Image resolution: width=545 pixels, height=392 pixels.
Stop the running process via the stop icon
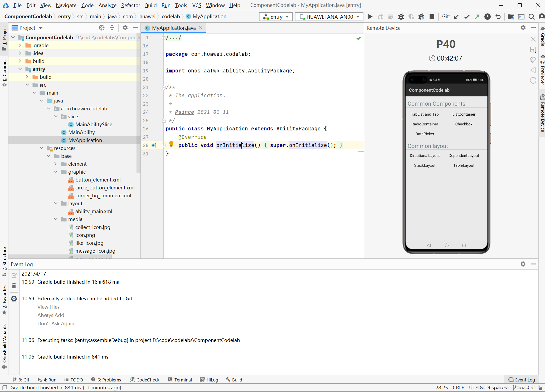(x=432, y=17)
